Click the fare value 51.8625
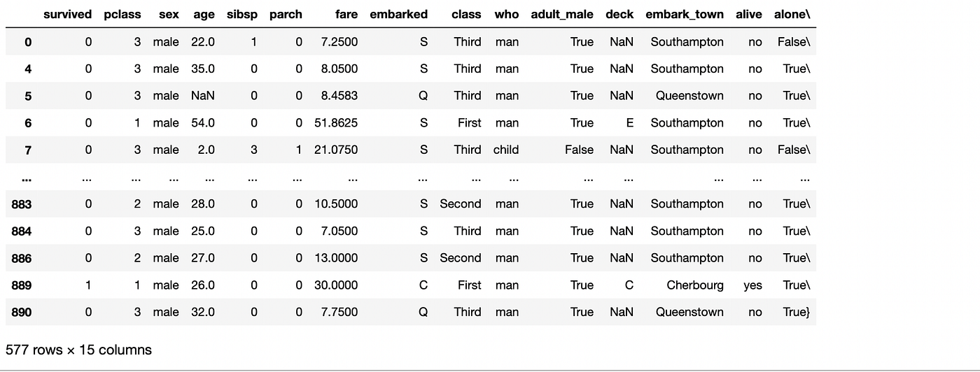Image resolution: width=980 pixels, height=372 pixels. point(336,123)
